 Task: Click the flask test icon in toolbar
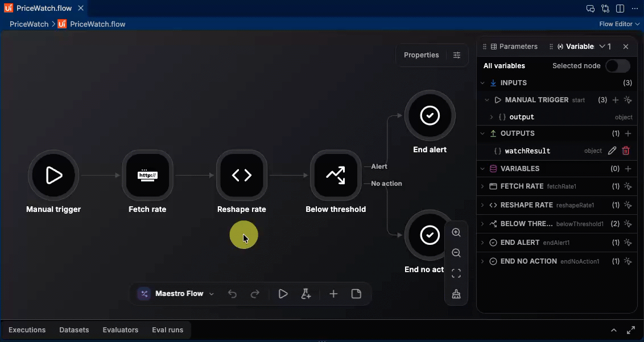306,294
